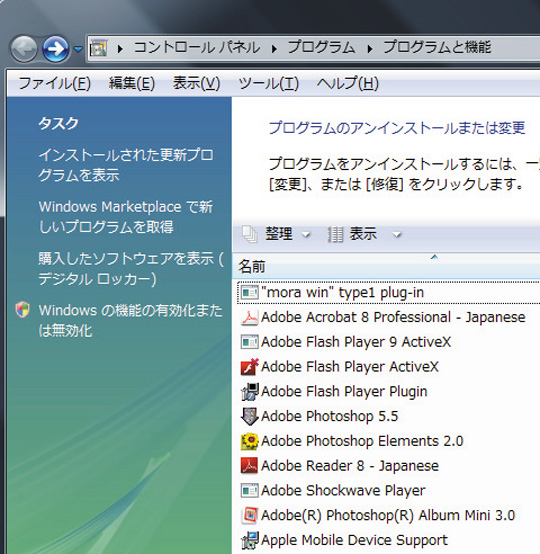Open the 表示 view dropdown arrow
Image resolution: width=540 pixels, height=554 pixels.
click(397, 235)
